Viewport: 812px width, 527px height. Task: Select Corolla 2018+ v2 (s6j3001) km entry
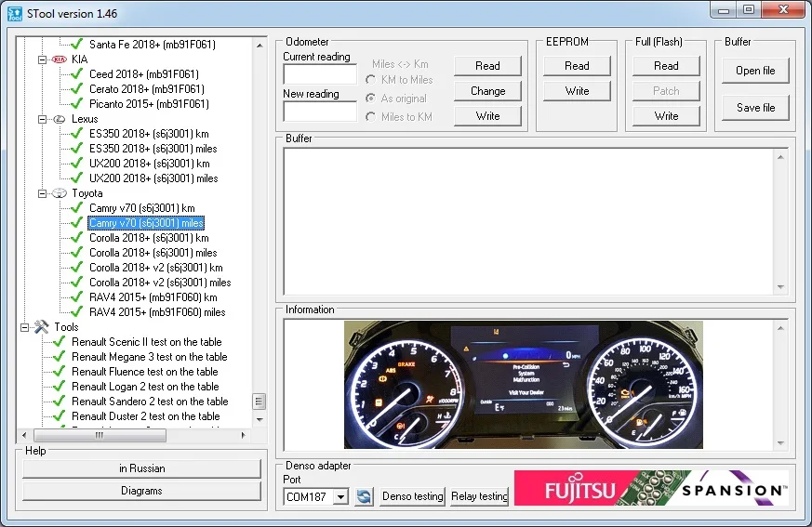(x=156, y=268)
